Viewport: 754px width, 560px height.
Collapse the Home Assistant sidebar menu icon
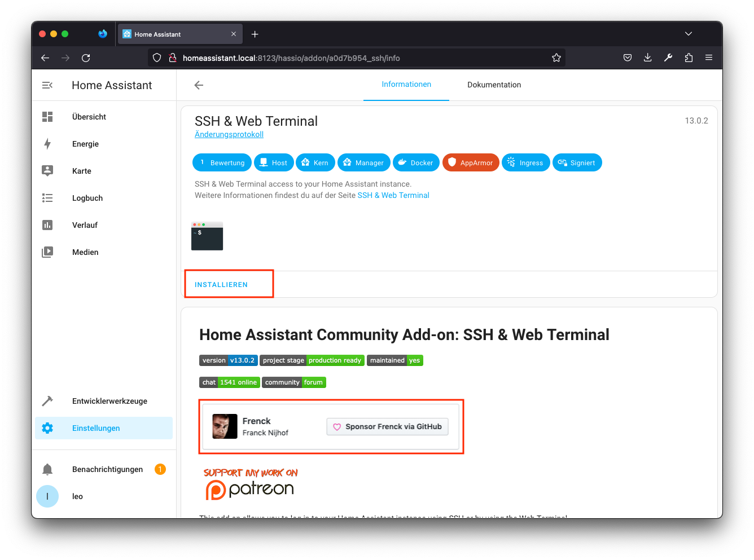(47, 85)
